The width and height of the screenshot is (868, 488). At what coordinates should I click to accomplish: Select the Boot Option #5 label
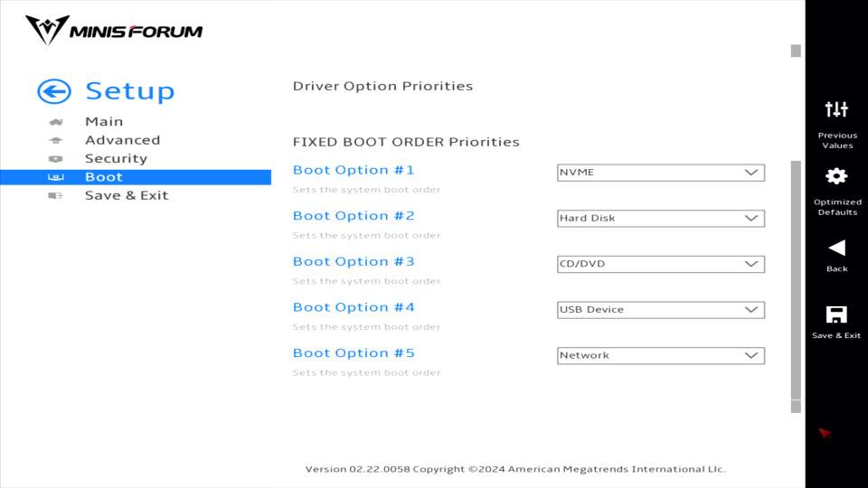(354, 353)
